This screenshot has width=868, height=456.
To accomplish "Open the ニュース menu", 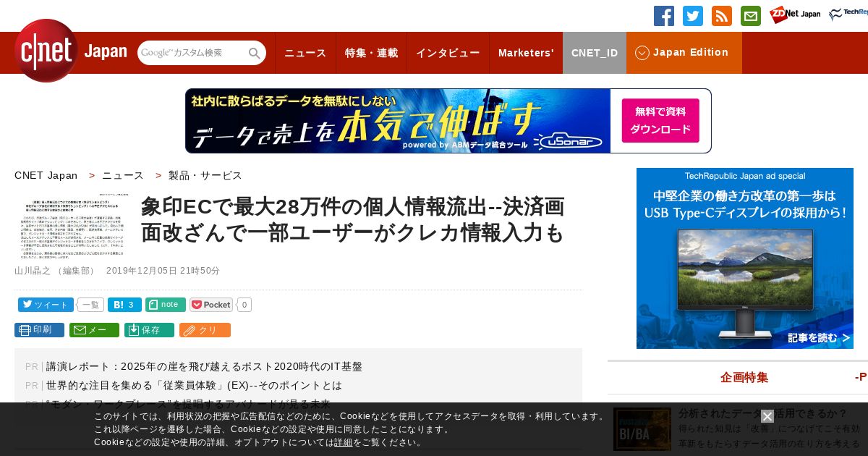I will click(305, 53).
